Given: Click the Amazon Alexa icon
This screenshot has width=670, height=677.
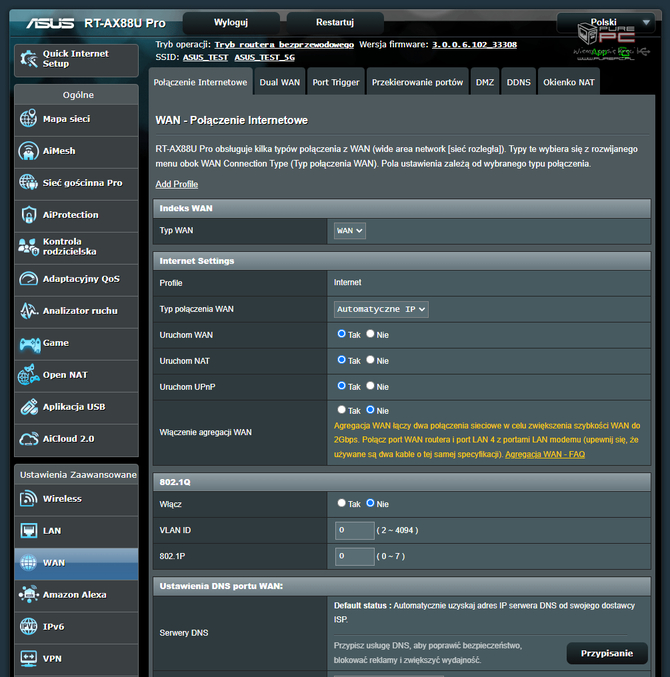Looking at the screenshot, I should click(28, 594).
